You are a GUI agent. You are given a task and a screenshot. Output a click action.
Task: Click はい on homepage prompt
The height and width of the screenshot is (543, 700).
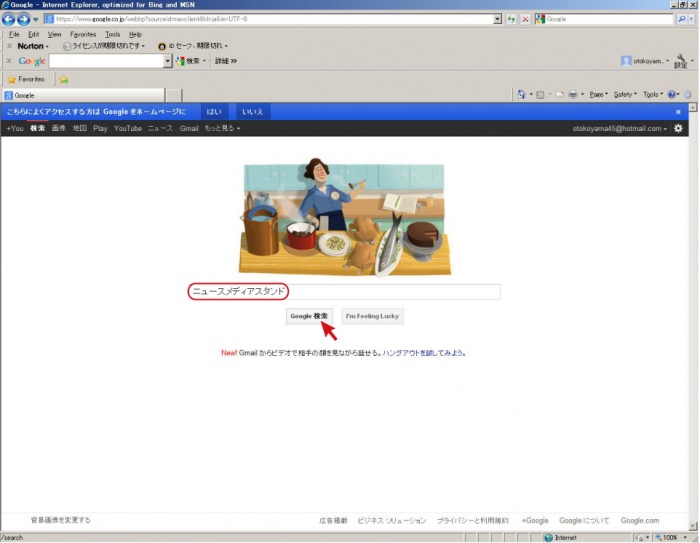(x=214, y=112)
